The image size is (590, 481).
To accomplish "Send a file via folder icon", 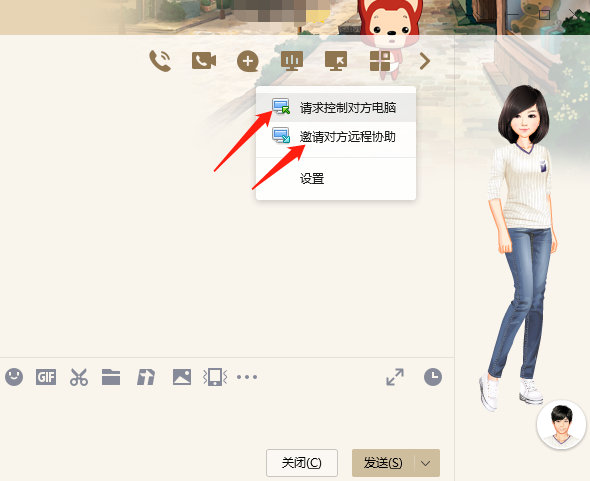I will pos(111,377).
